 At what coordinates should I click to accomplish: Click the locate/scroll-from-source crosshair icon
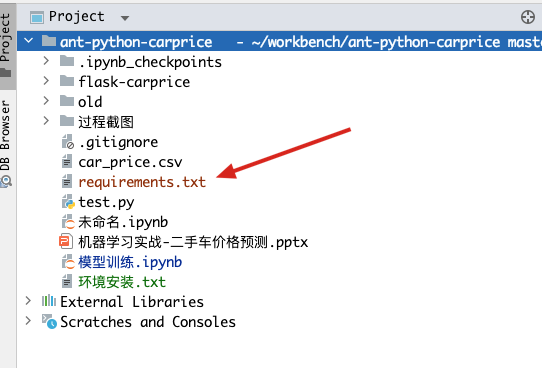(528, 17)
